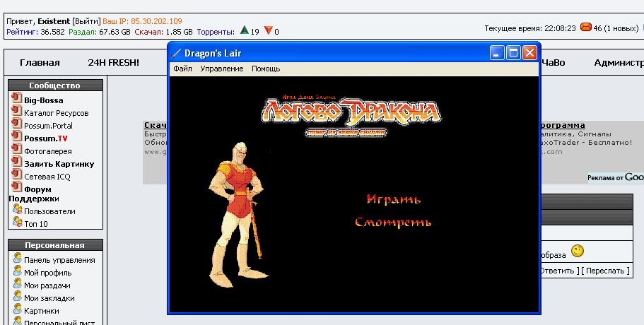Click the icon beside Панель управления
The image size is (644, 325).
click(x=17, y=258)
